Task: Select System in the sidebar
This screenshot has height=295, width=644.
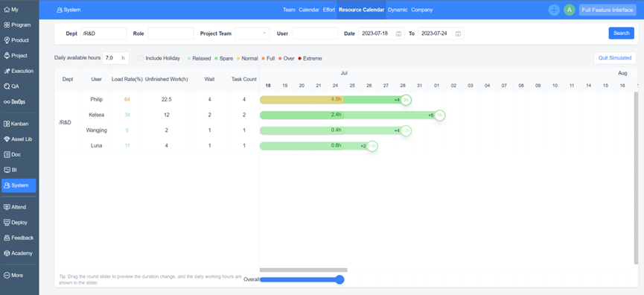Action: point(19,185)
